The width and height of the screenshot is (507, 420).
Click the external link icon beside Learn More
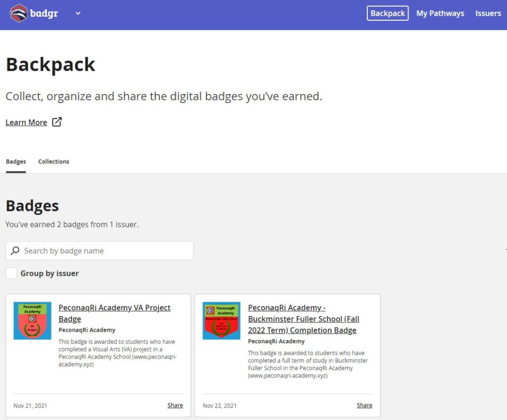pos(57,122)
